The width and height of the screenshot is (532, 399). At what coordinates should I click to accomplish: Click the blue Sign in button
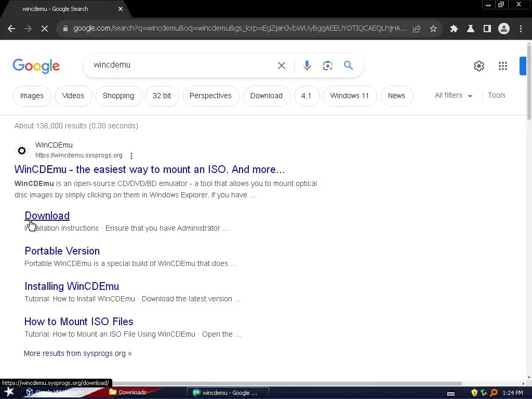tap(523, 66)
